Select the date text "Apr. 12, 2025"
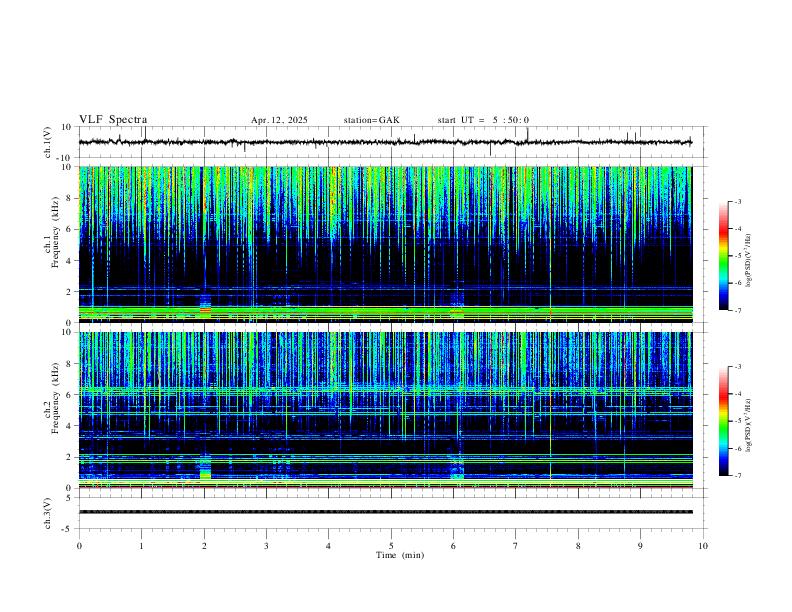The width and height of the screenshot is (792, 612). 279,120
